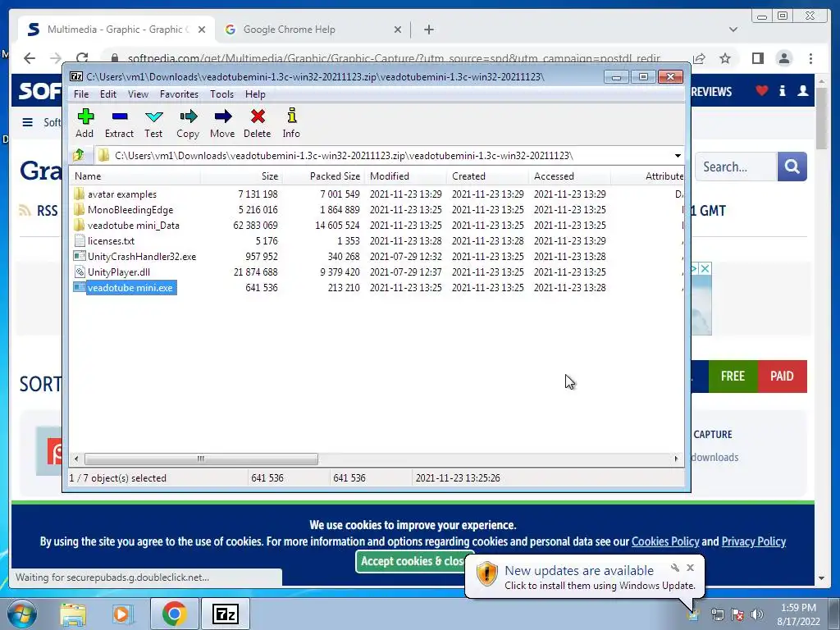Run the Test archive tool
The image size is (840, 630).
coord(153,123)
